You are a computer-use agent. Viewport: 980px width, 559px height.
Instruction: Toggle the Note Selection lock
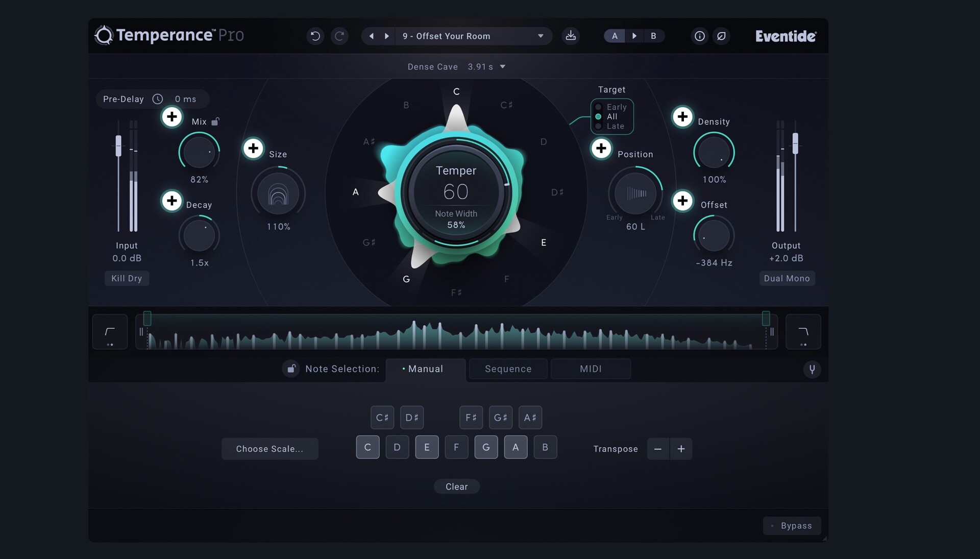coord(291,369)
